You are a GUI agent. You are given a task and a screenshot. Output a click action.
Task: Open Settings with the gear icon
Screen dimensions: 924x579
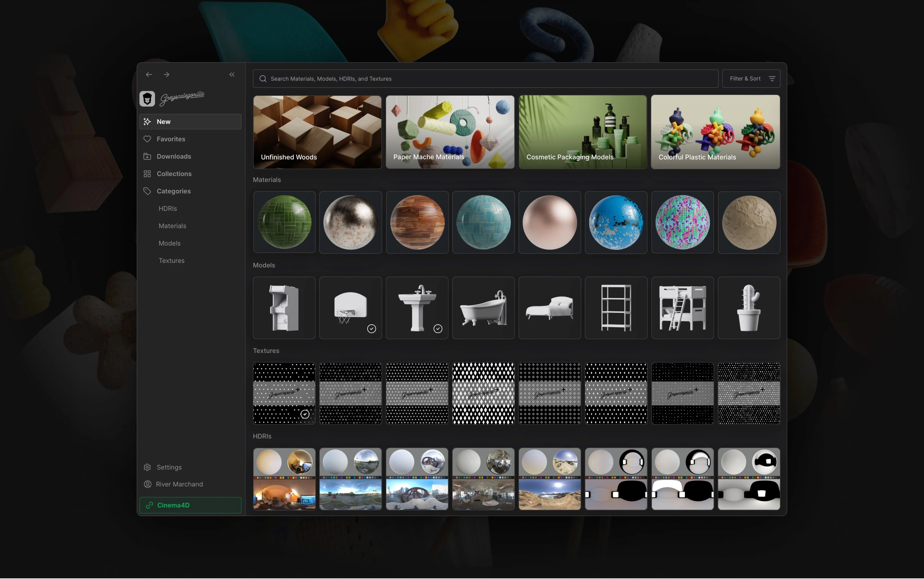(148, 467)
